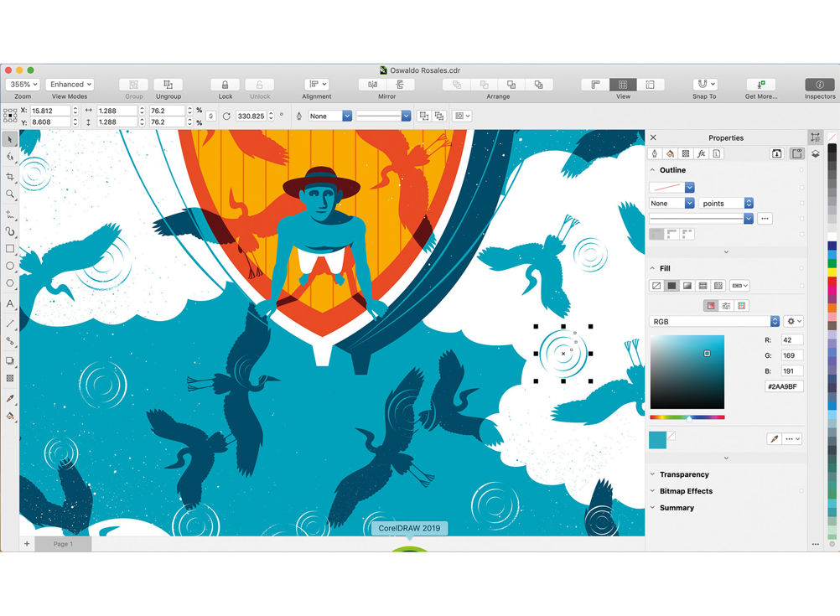Click the Lock object button

click(225, 85)
